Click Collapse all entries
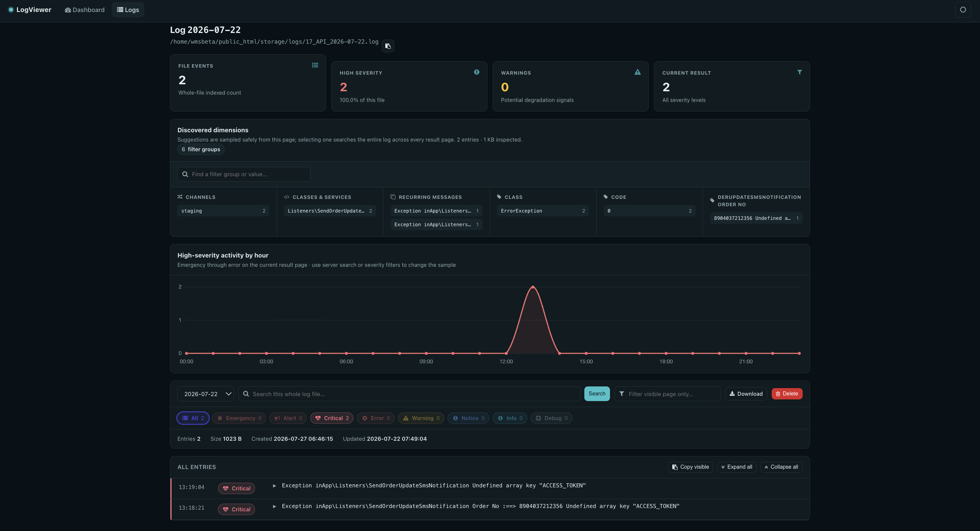The width and height of the screenshot is (980, 531). 781,467
